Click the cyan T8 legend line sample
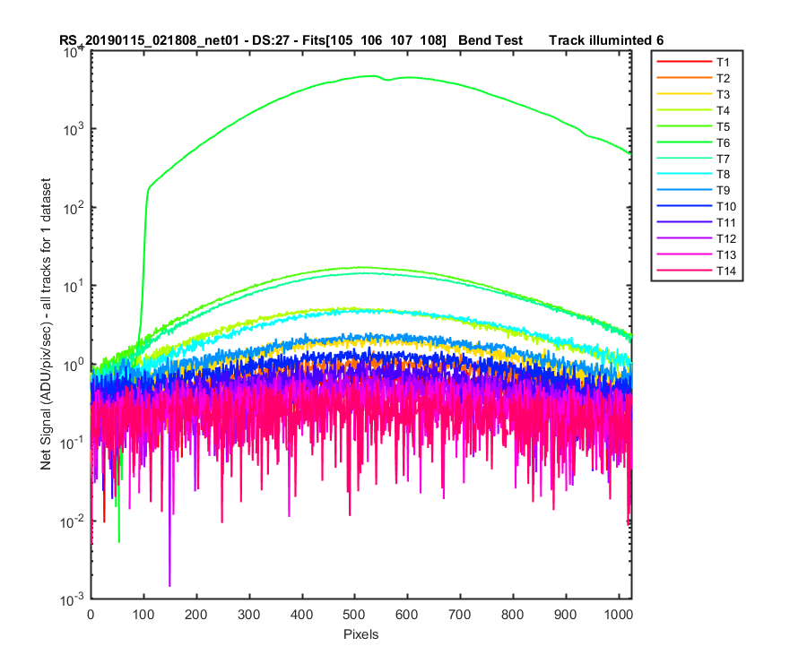The width and height of the screenshot is (807, 672). pyautogui.click(x=684, y=174)
